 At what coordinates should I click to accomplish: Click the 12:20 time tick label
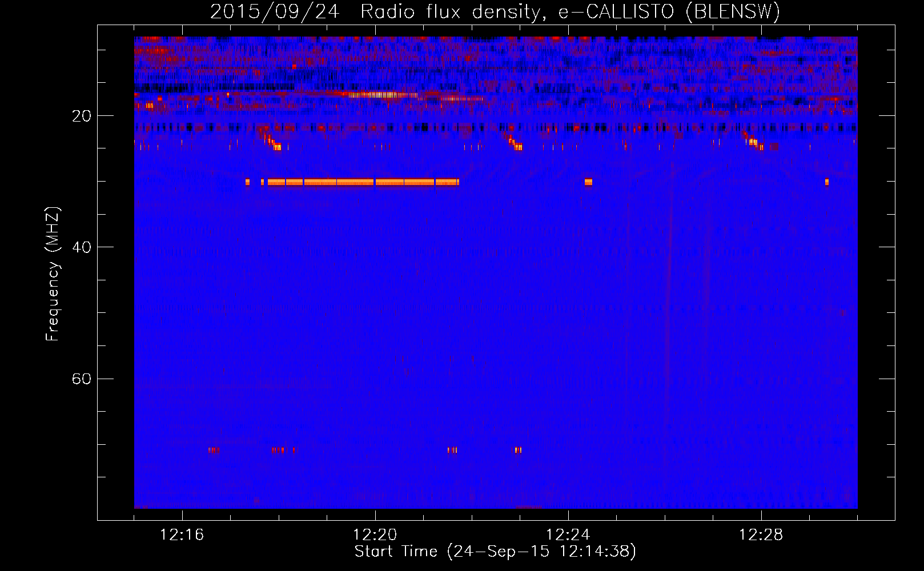coord(375,535)
